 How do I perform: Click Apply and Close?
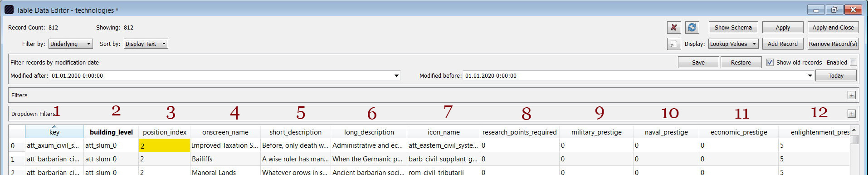(833, 28)
